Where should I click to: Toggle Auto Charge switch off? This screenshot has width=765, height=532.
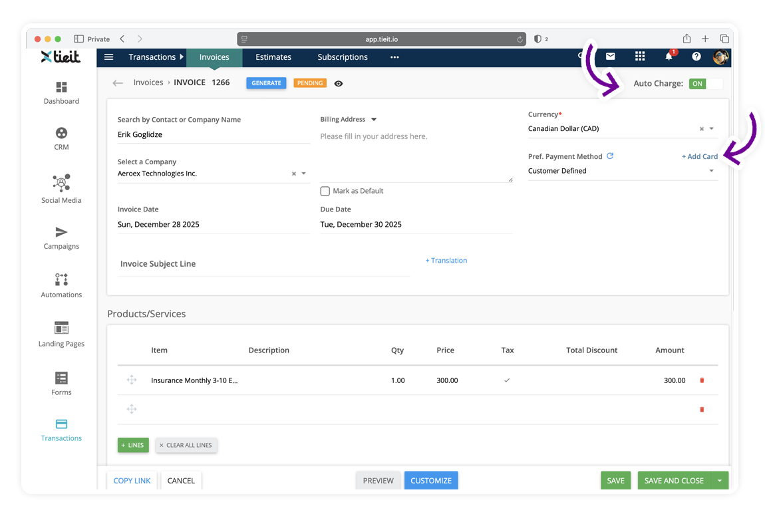(706, 83)
